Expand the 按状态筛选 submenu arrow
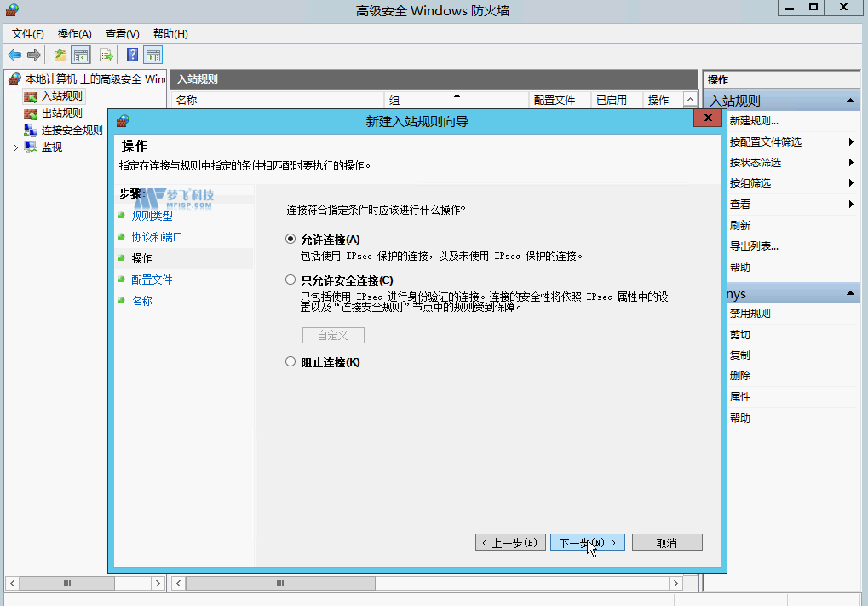 pos(850,163)
